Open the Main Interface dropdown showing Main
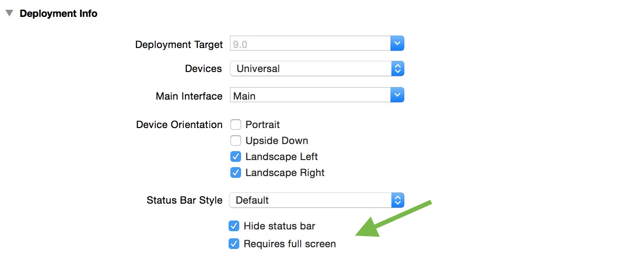The height and width of the screenshot is (257, 644). pos(311,95)
